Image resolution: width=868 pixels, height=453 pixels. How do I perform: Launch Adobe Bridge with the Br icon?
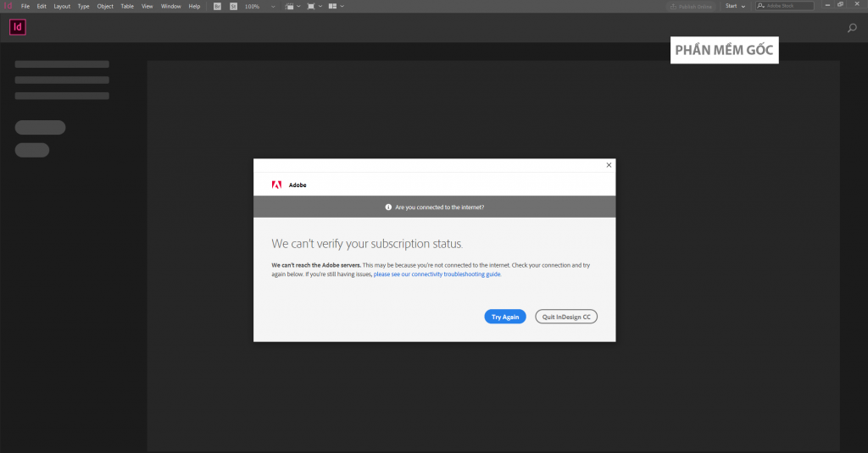click(218, 7)
